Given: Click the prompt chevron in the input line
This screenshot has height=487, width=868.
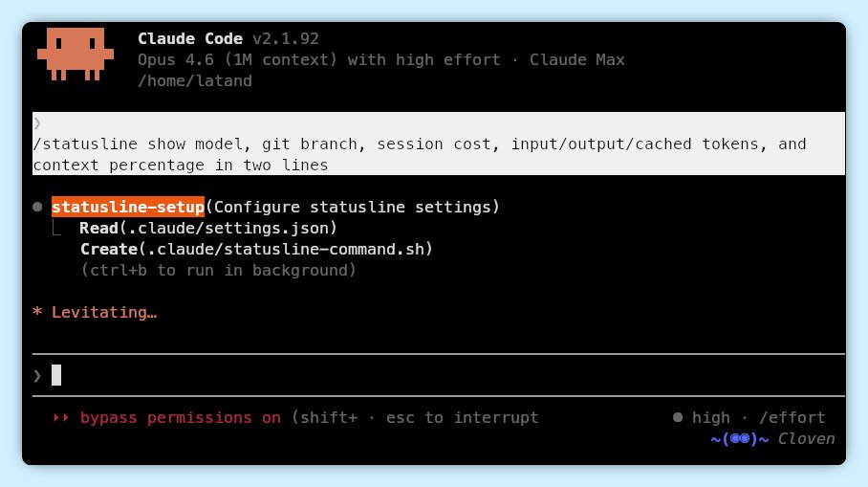Looking at the screenshot, I should 37,375.
